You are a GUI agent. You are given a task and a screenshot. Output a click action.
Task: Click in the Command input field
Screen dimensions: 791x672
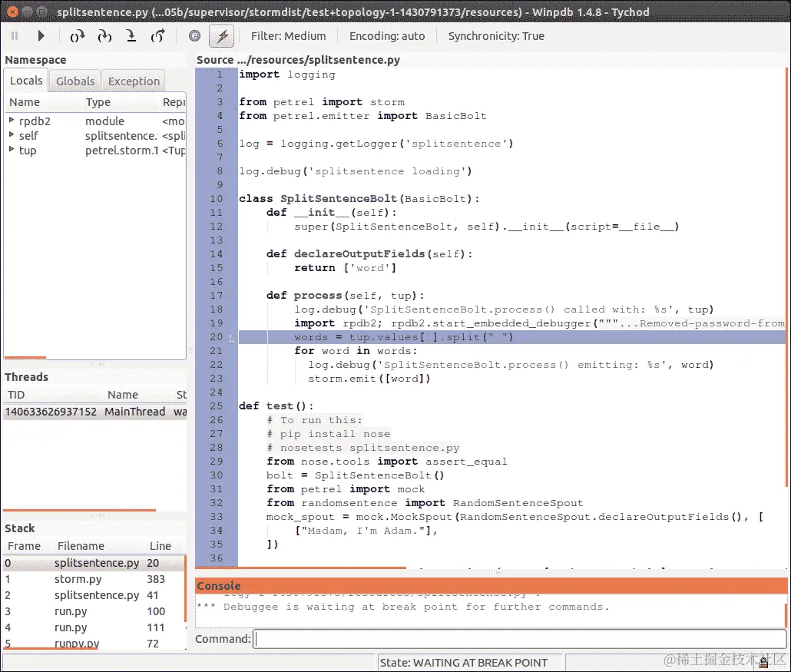pos(520,639)
